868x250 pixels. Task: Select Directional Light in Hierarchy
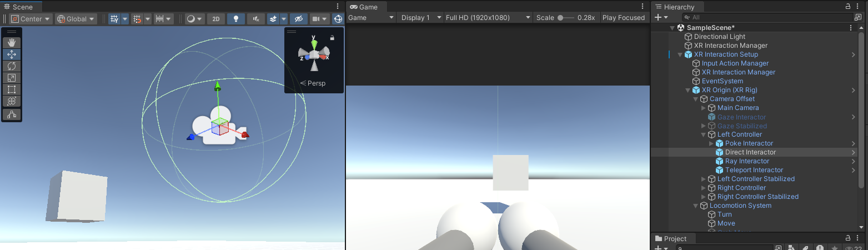point(719,37)
